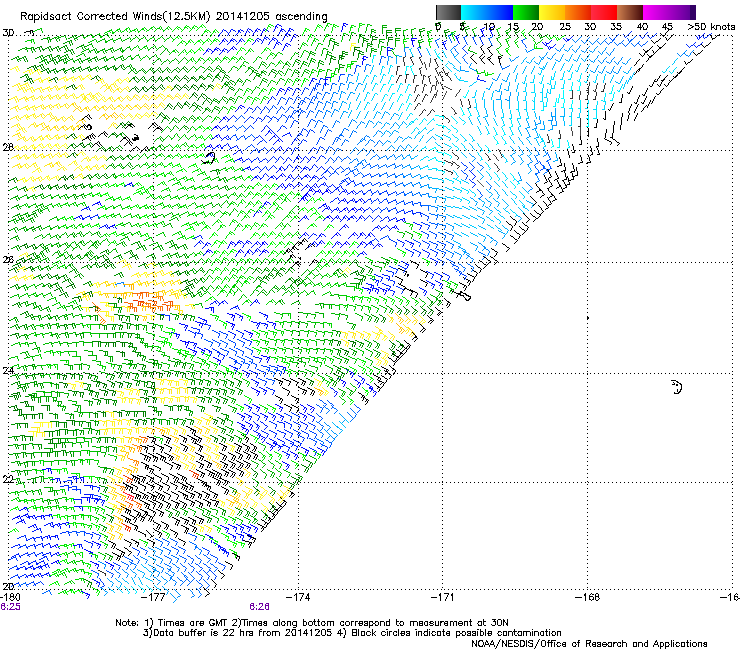740x650 pixels.
Task: Click the "-171" longitude axis label
Action: (x=443, y=597)
